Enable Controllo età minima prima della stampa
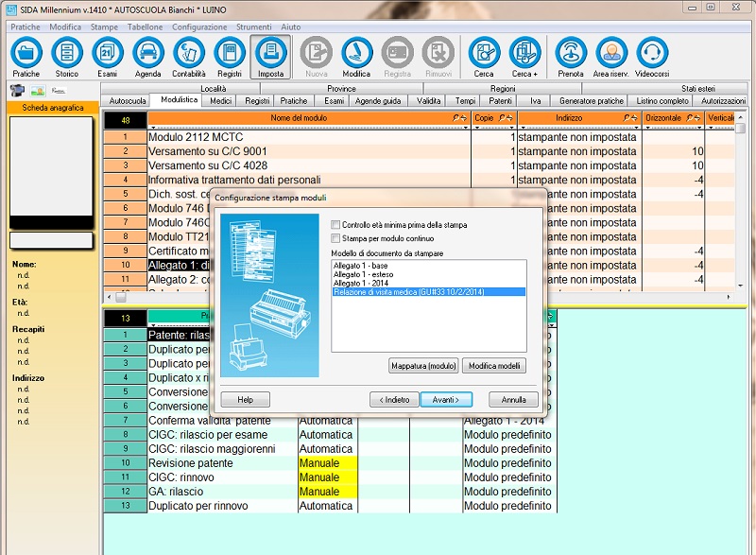The width and height of the screenshot is (756, 555). 335,224
